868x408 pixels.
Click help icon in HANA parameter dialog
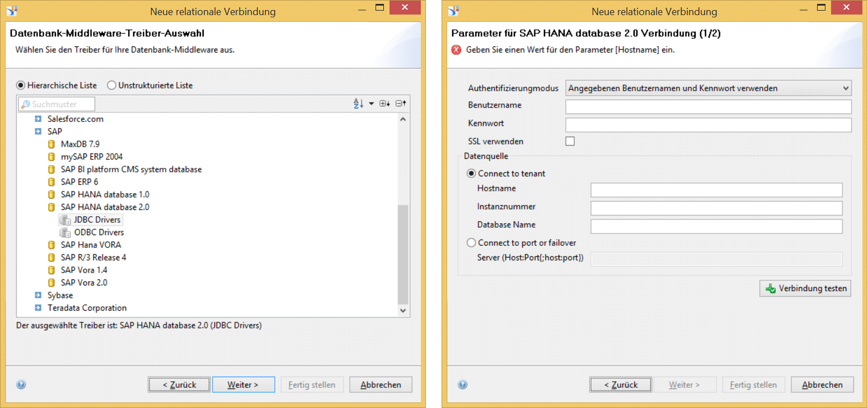pos(462,384)
